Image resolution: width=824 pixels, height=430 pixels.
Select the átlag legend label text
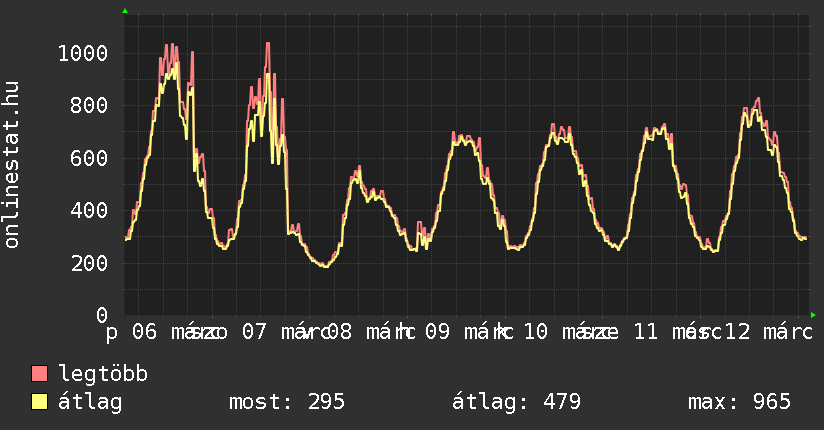(x=90, y=402)
